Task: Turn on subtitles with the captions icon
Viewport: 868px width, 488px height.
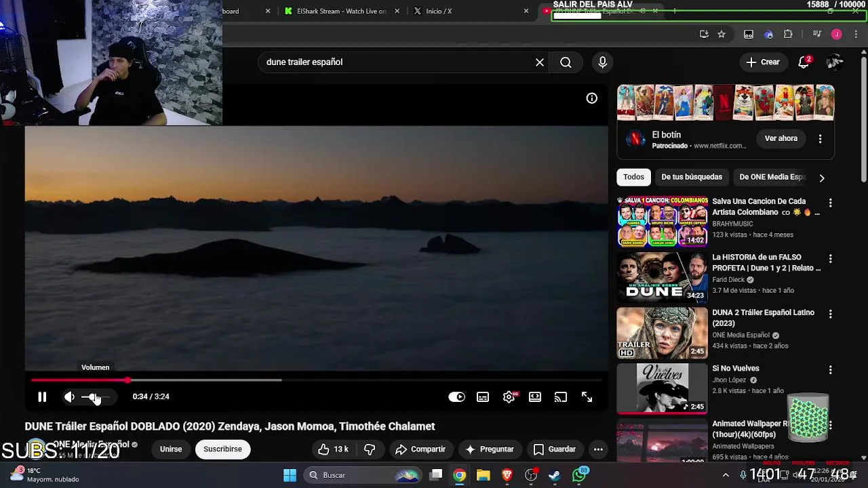Action: (x=483, y=397)
